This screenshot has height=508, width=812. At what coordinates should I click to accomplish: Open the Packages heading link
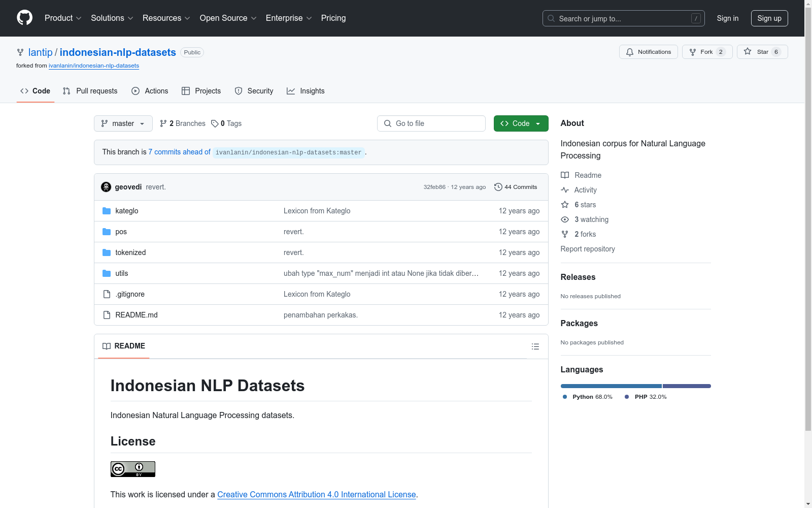(x=579, y=323)
